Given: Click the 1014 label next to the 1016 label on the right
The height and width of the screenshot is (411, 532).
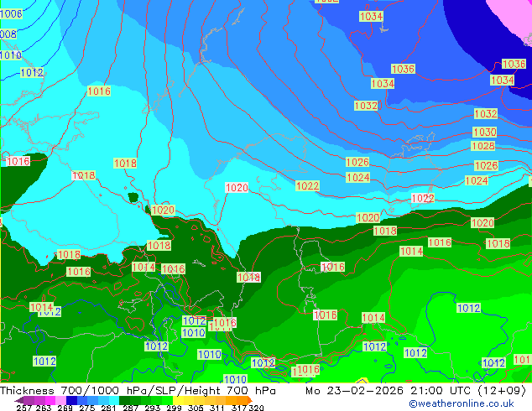Looking at the screenshot, I should pos(411,252).
